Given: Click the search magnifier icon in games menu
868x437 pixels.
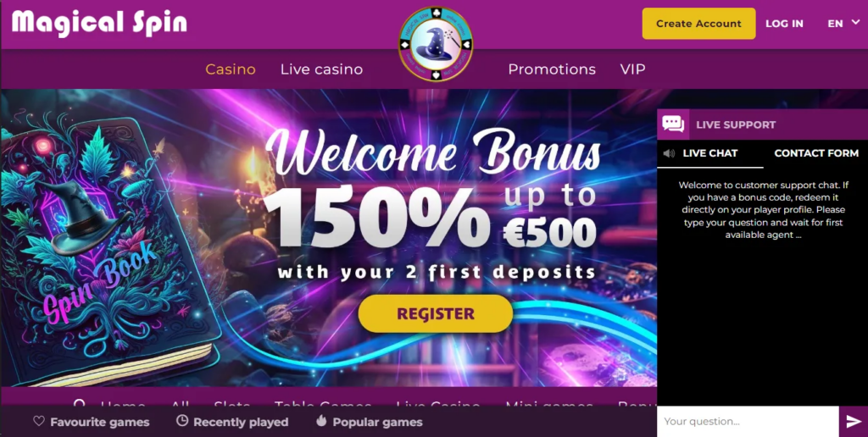Looking at the screenshot, I should pos(80,405).
